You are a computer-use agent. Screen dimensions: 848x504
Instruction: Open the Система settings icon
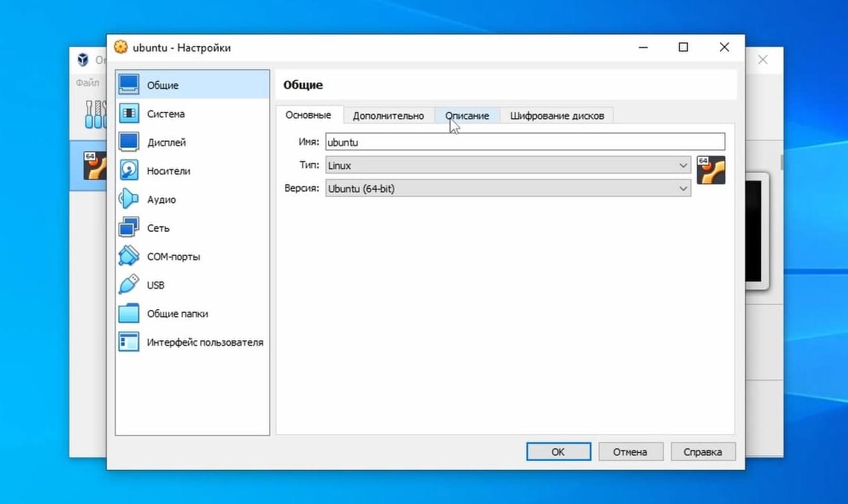click(129, 114)
